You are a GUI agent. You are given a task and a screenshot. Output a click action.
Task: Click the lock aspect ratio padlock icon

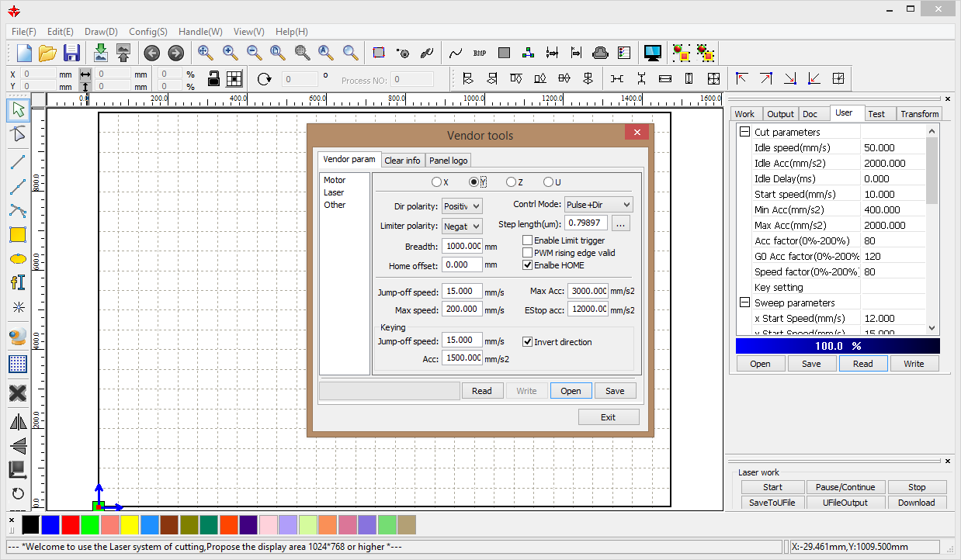(x=213, y=78)
